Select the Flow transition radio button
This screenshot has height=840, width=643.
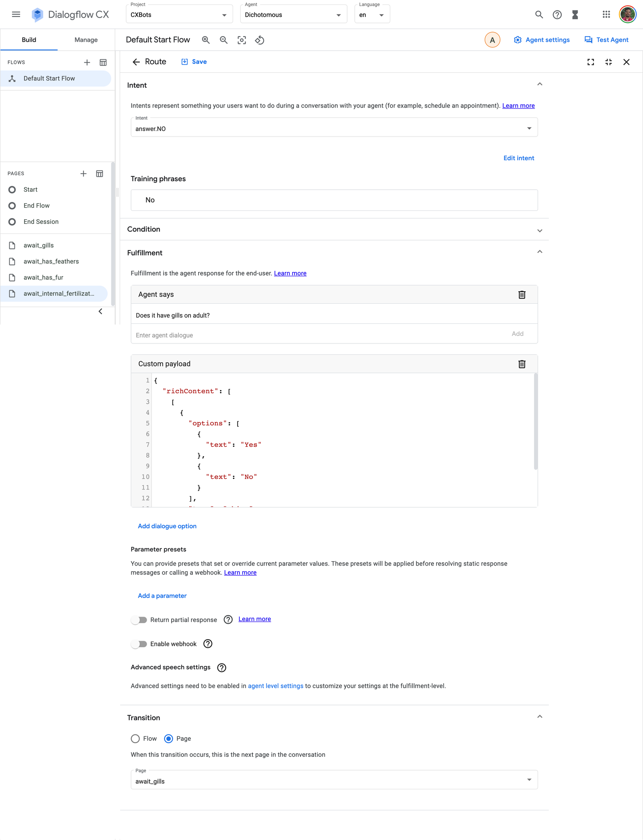tap(135, 739)
